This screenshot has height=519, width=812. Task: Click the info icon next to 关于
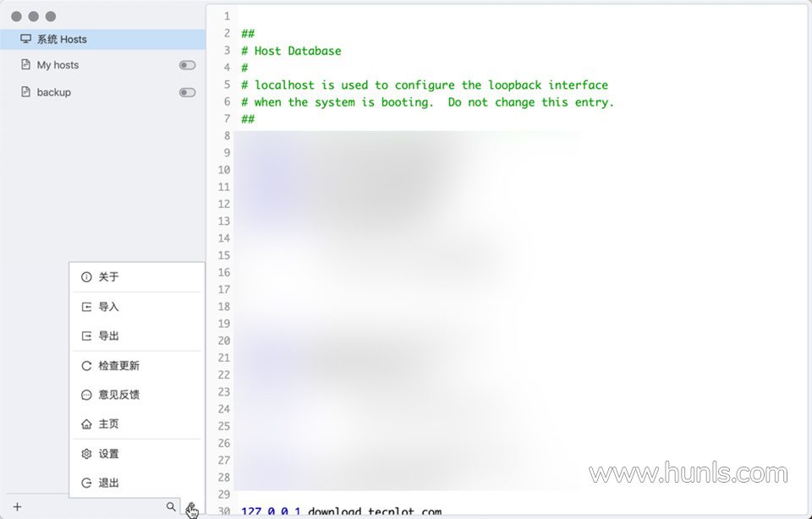point(86,277)
